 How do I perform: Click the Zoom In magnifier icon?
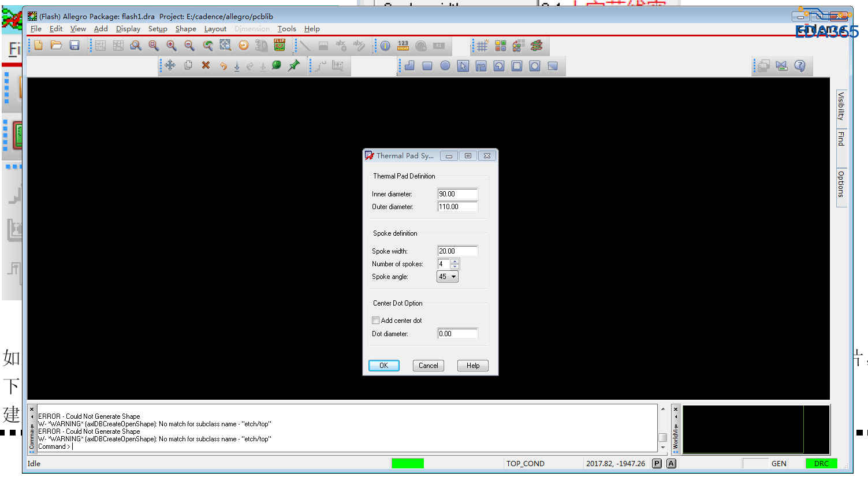point(172,46)
